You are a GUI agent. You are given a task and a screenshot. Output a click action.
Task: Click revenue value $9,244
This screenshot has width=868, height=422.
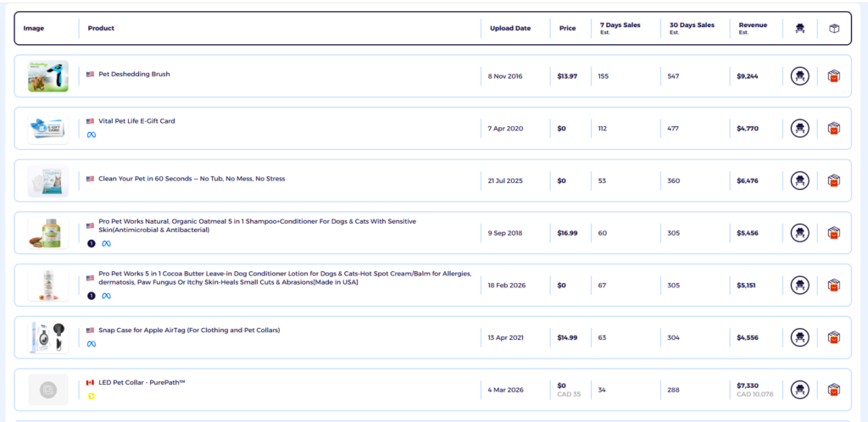[748, 76]
